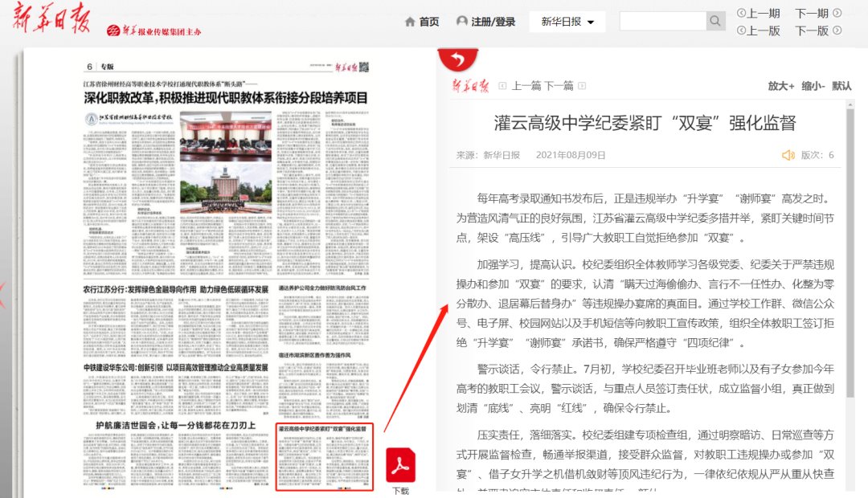Open the 首页 home link
This screenshot has height=498, width=868.
click(429, 22)
